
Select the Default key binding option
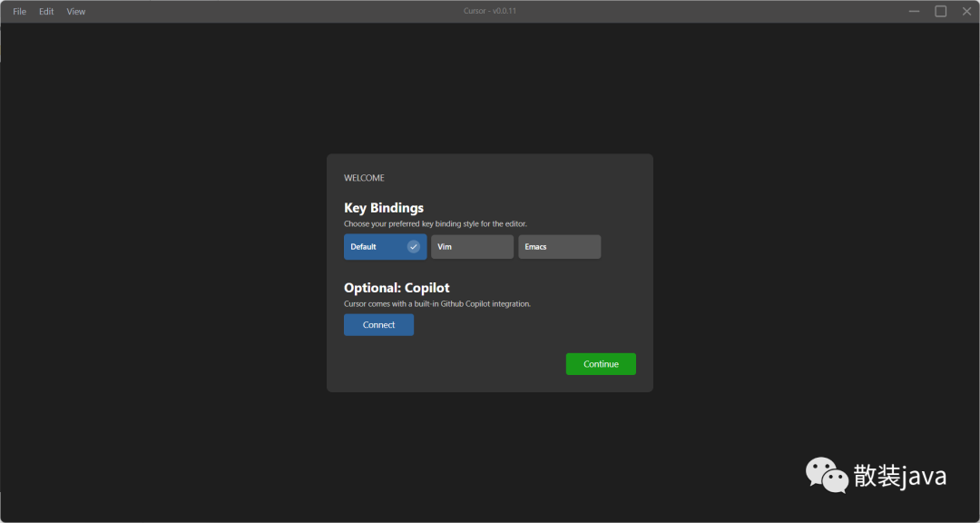click(385, 246)
